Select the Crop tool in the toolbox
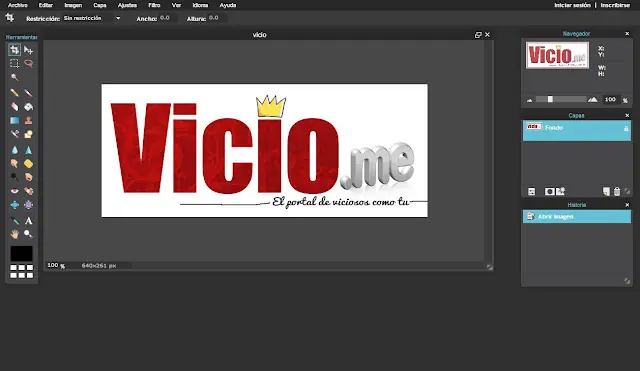Screen dimensions: 640x371 click(14, 50)
